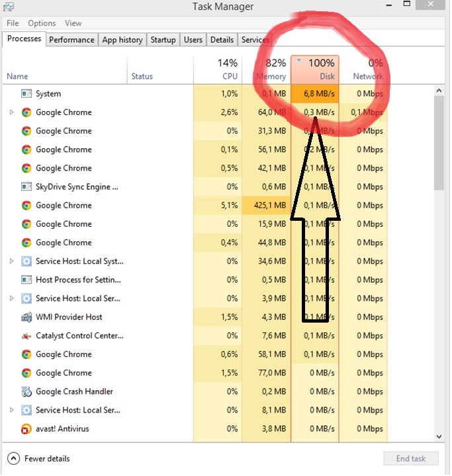Viewport: 452px width, 476px height.
Task: Open the View menu
Action: [73, 23]
